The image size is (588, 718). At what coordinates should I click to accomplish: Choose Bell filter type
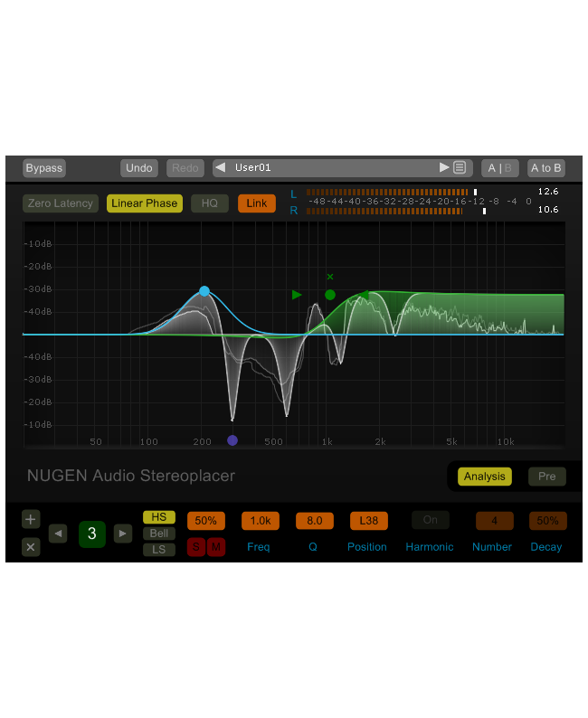click(159, 534)
